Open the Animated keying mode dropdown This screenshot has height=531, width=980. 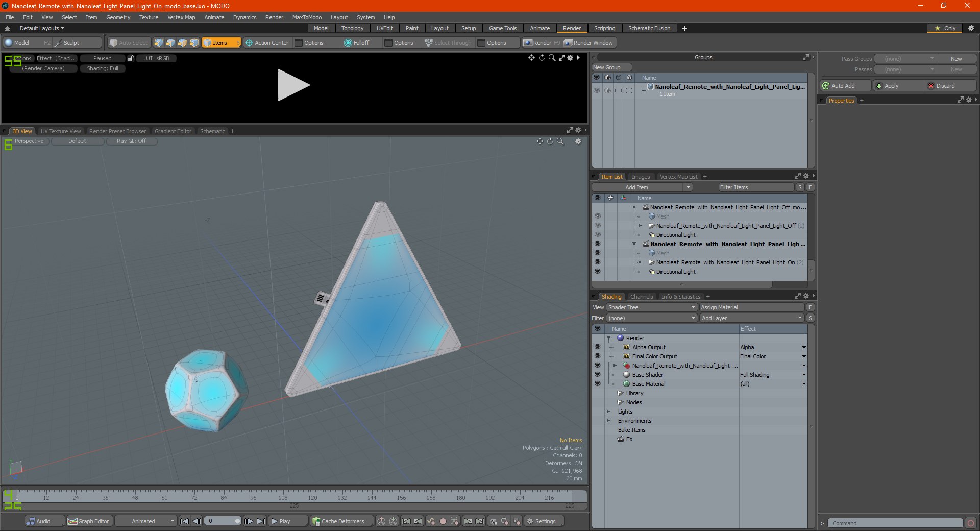click(146, 521)
